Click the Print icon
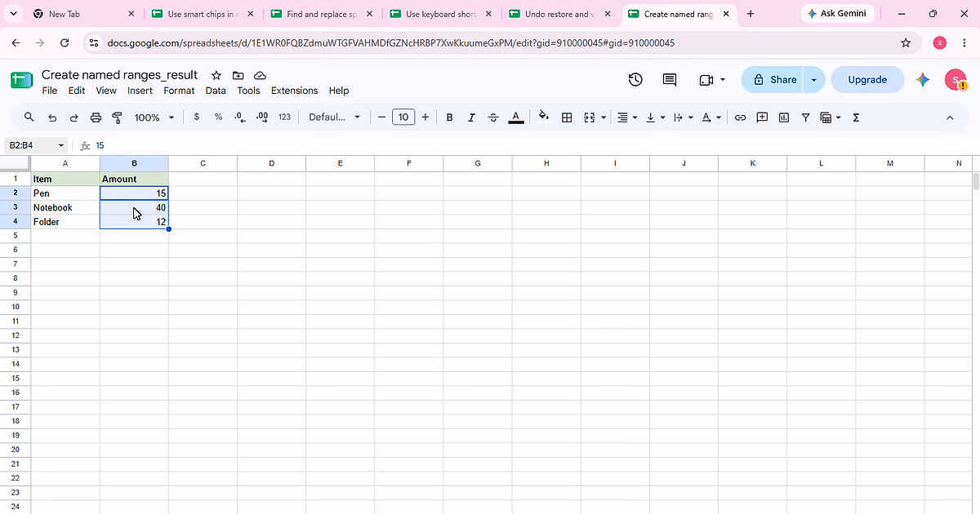The width and height of the screenshot is (980, 514). tap(96, 117)
